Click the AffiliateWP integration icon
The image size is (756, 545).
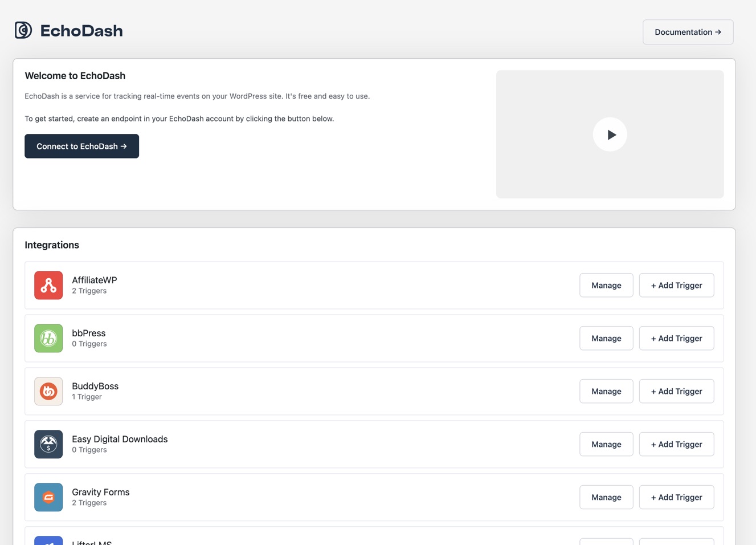click(48, 285)
